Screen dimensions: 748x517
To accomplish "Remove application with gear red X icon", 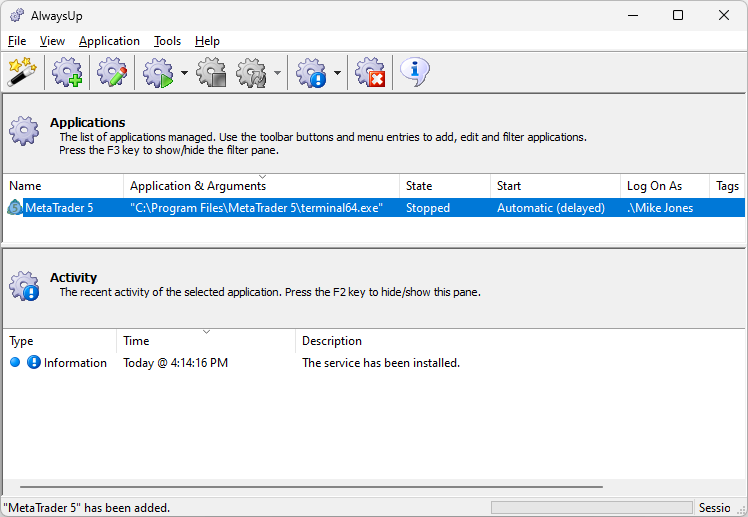I will pyautogui.click(x=370, y=72).
